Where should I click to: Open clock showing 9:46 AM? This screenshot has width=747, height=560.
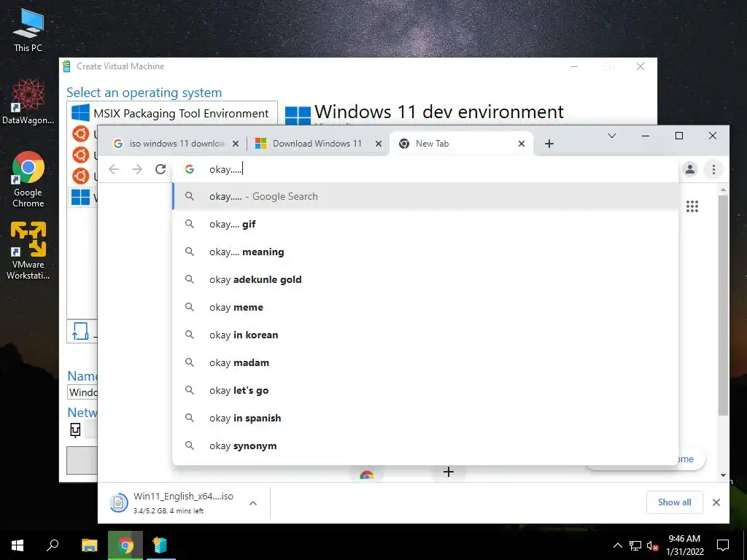tap(684, 545)
